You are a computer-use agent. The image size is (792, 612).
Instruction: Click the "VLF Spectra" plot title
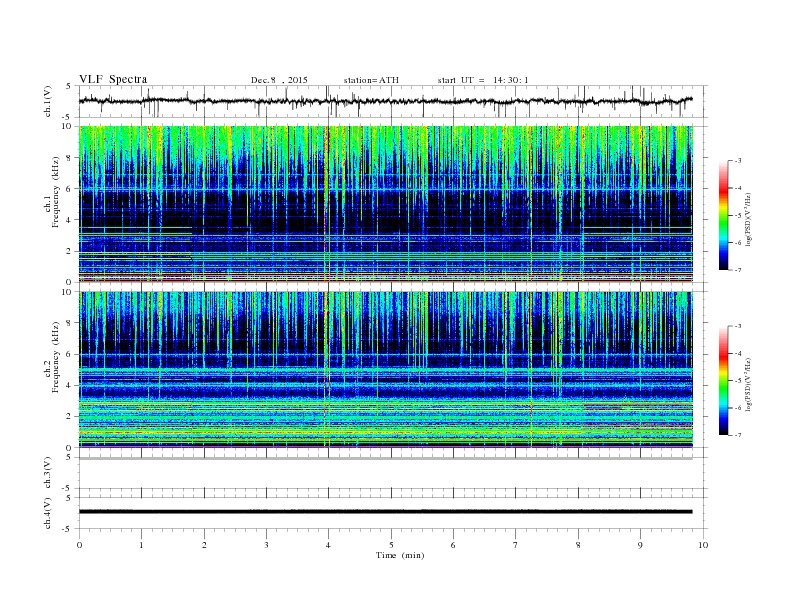(x=113, y=79)
